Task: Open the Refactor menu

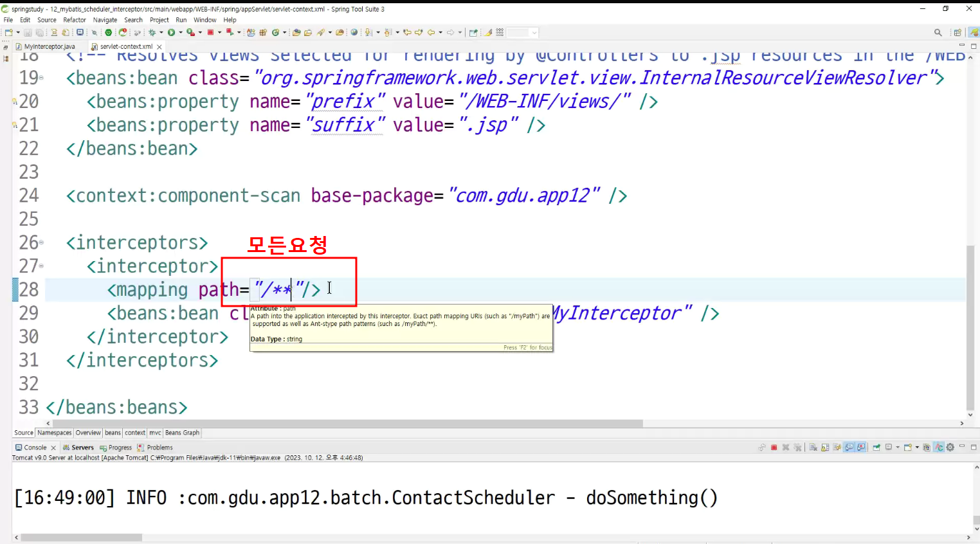Action: coord(75,20)
